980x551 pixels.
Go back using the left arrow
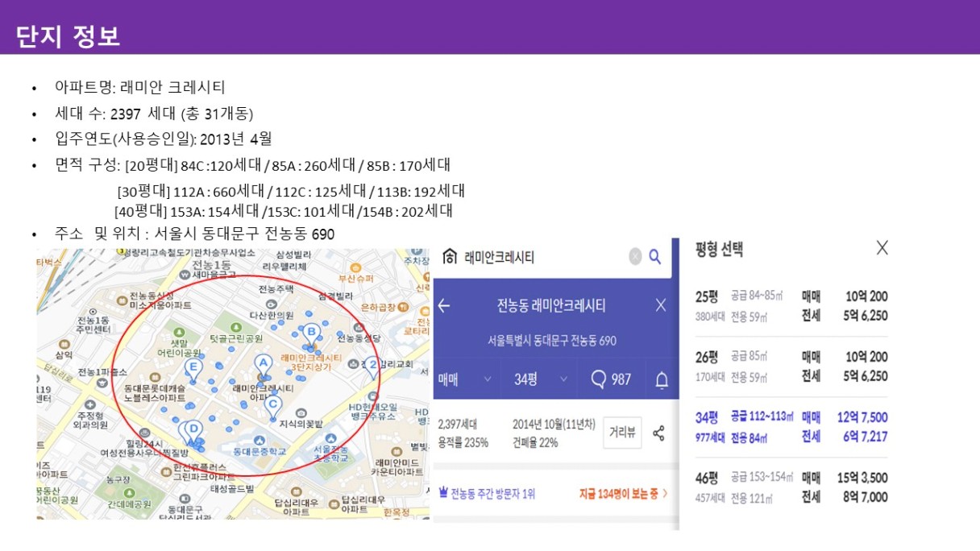pyautogui.click(x=443, y=305)
